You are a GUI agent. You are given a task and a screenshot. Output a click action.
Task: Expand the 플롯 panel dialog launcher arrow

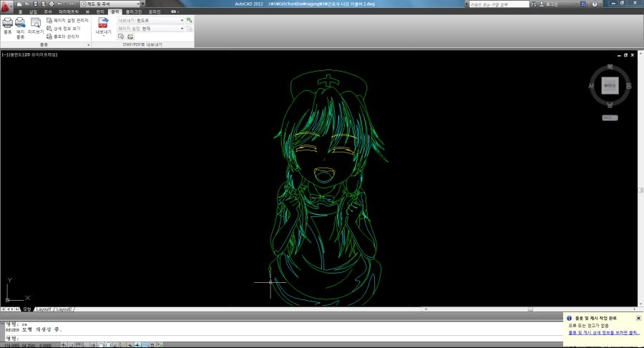tap(88, 45)
